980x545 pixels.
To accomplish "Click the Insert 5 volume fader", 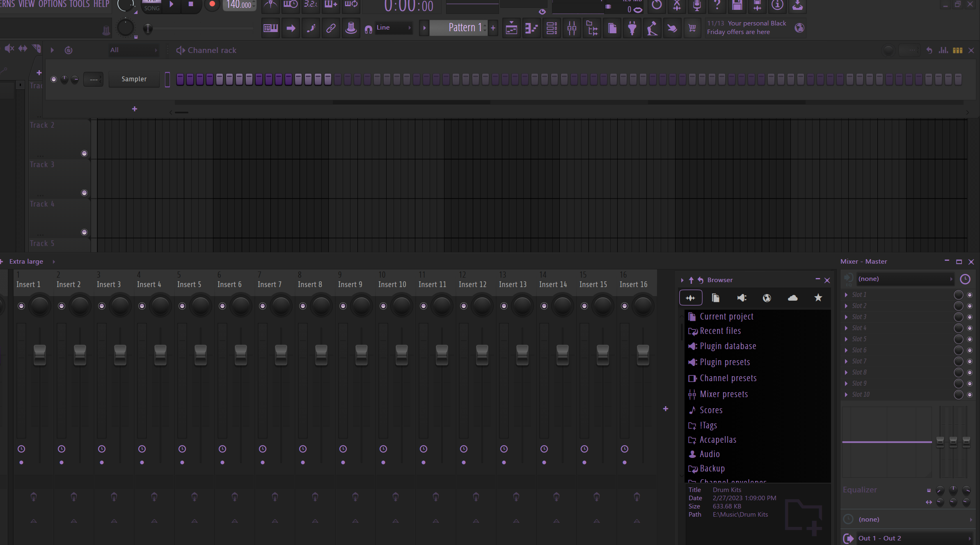I will pos(200,355).
